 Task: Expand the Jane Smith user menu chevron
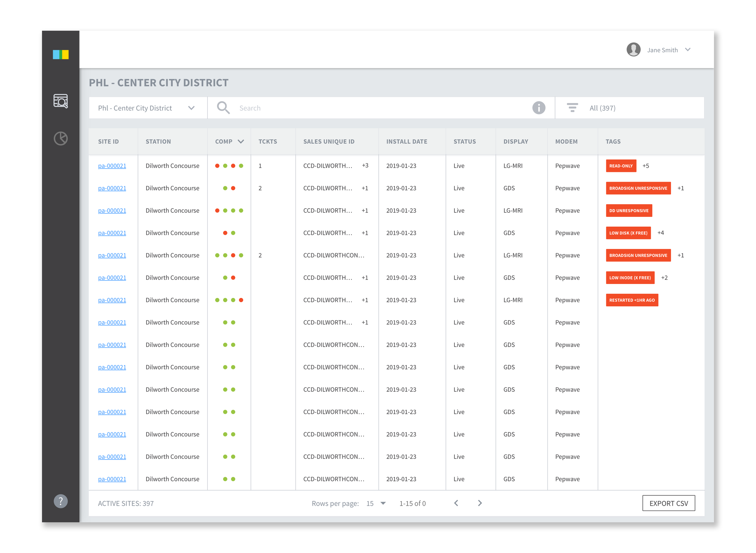[x=688, y=50]
